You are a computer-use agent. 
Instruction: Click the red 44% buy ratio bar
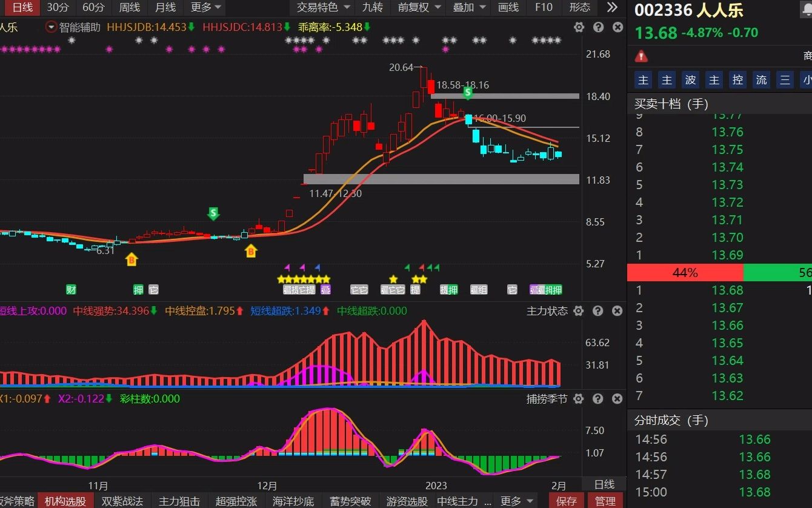coord(685,273)
